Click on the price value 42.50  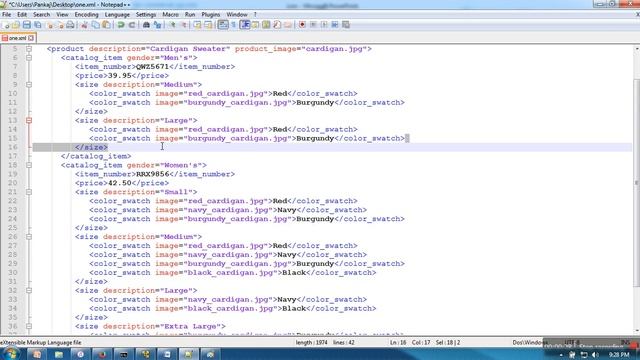tap(120, 183)
